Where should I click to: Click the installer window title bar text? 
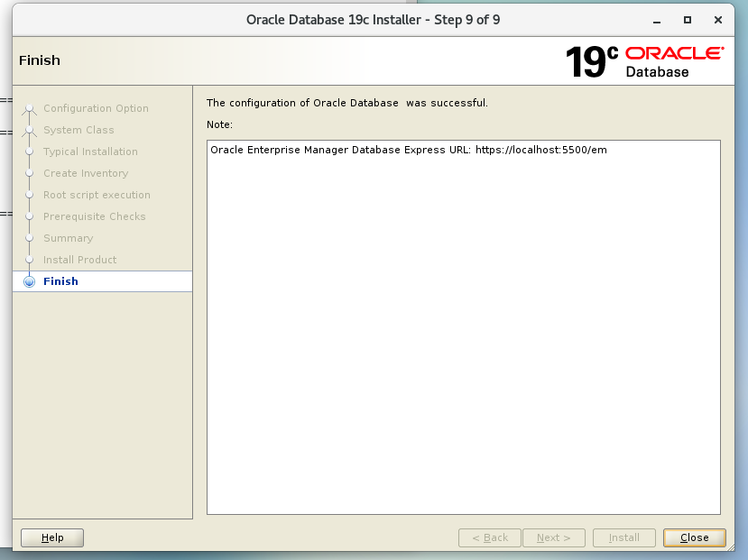tap(373, 20)
